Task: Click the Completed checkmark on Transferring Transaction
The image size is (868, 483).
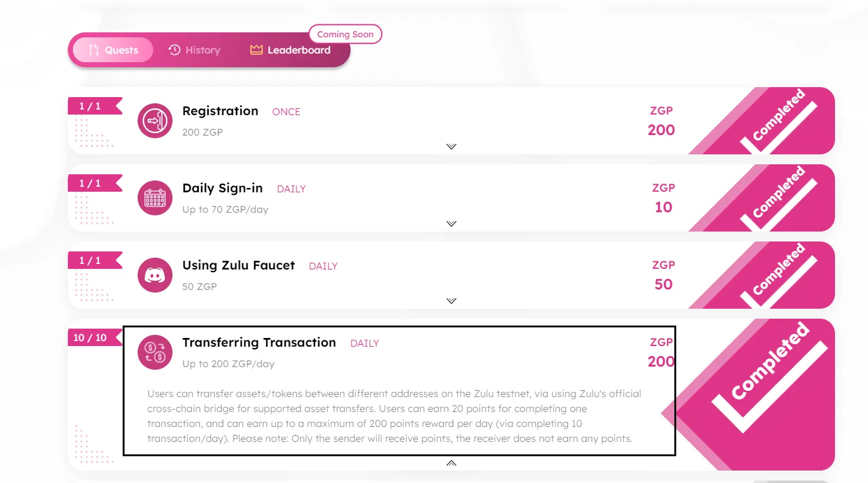Action: coord(767,391)
